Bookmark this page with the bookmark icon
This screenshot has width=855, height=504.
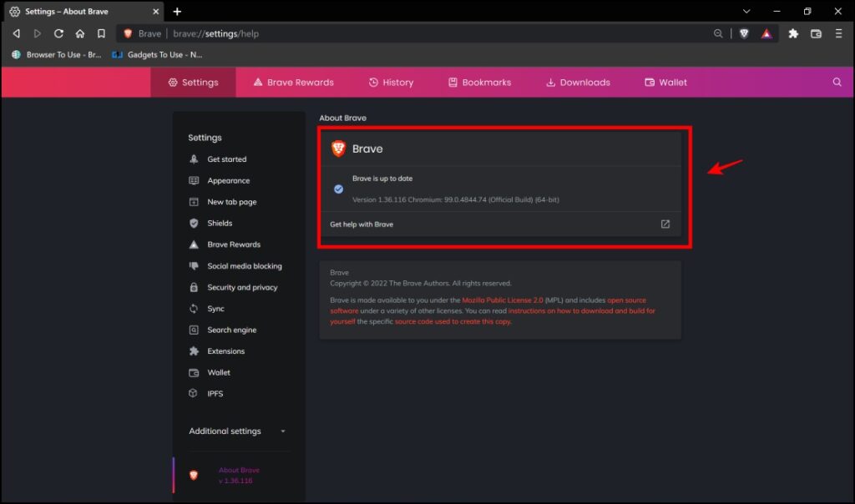101,33
